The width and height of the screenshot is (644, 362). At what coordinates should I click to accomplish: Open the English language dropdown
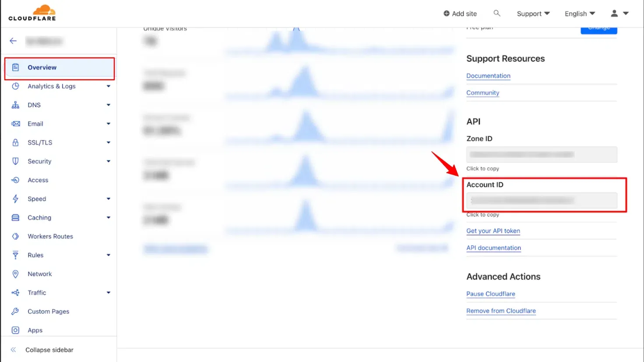click(x=580, y=14)
